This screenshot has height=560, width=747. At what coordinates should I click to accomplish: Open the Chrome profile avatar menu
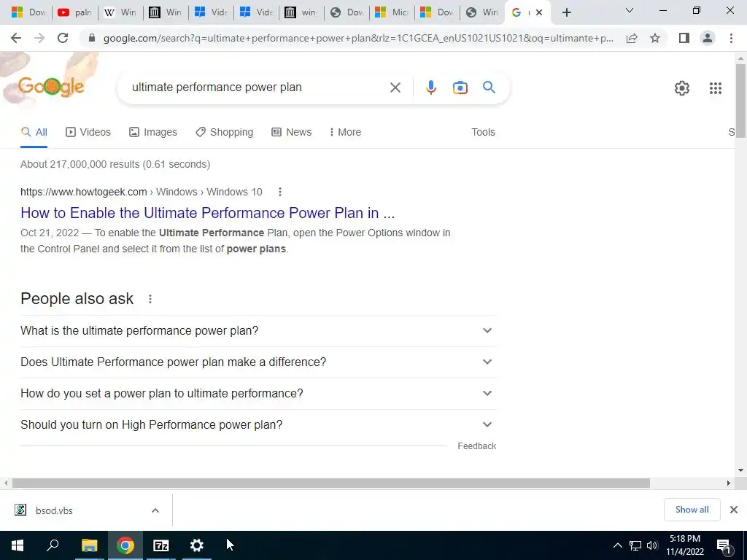[x=708, y=38]
